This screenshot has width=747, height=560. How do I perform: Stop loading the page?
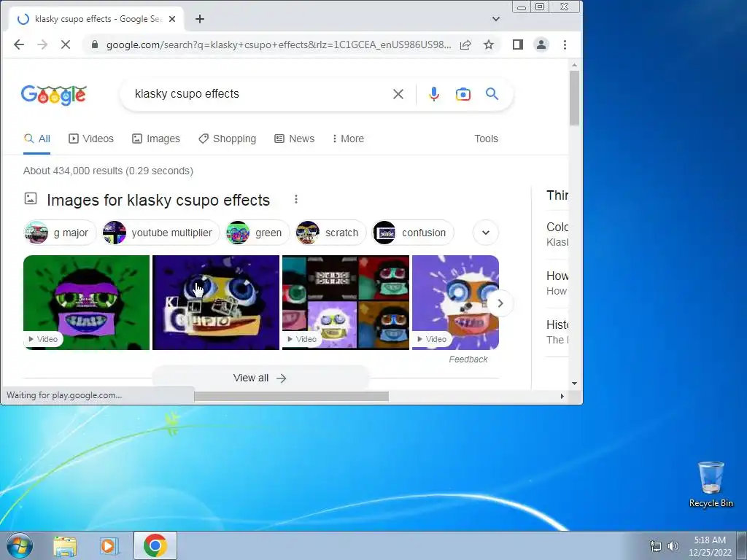pos(66,44)
